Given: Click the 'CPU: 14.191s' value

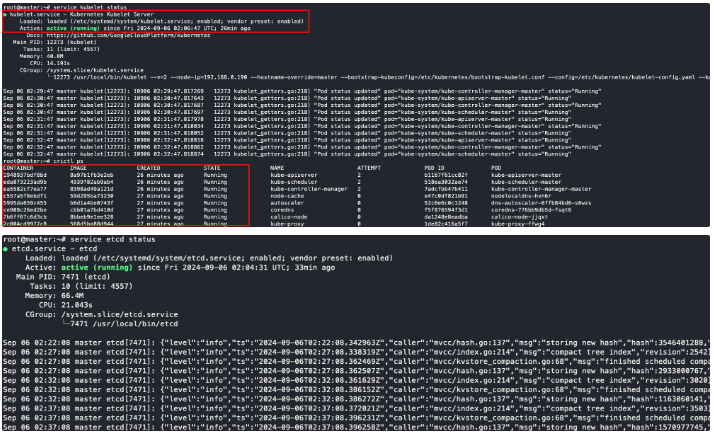Looking at the screenshot, I should point(58,63).
